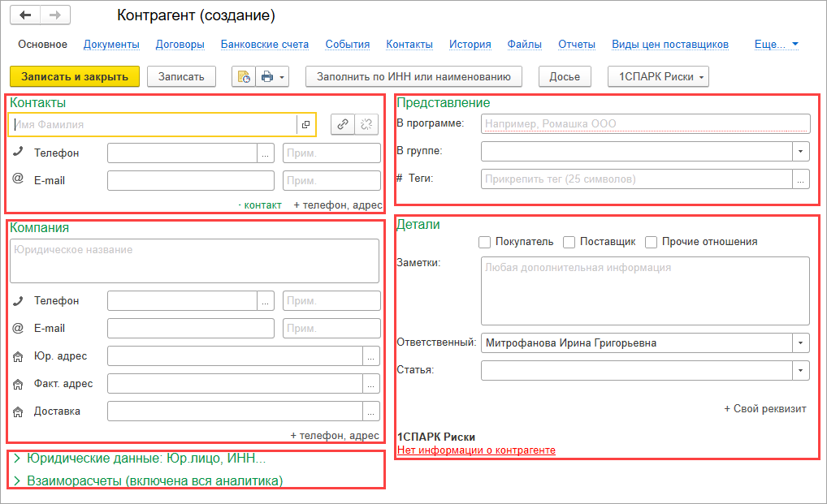Go back with the left arrow button
The width and height of the screenshot is (827, 504).
tap(25, 15)
